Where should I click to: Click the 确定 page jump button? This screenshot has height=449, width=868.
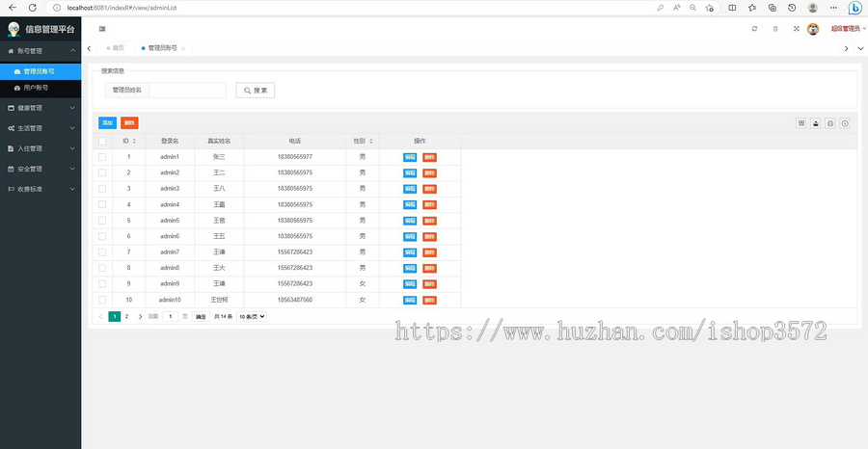coord(201,317)
